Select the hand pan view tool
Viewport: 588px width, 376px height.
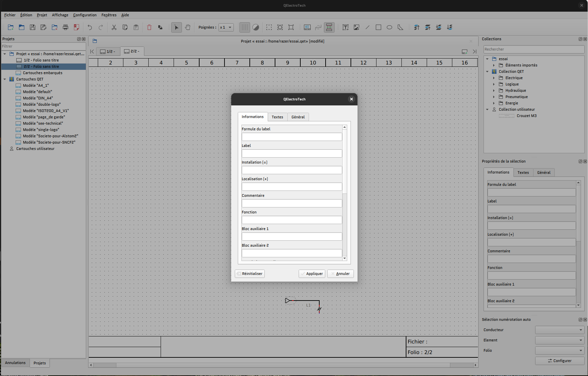coord(188,28)
